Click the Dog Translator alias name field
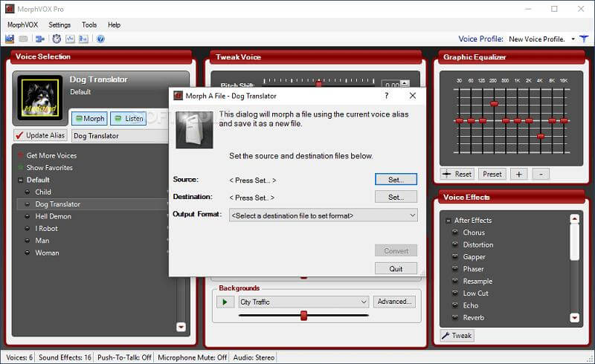Image resolution: width=595 pixels, height=364 pixels. tap(120, 136)
